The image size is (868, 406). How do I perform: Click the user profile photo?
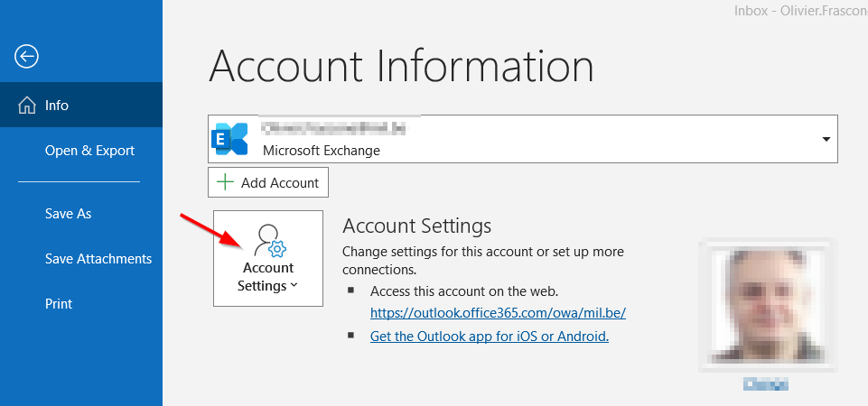[x=767, y=305]
